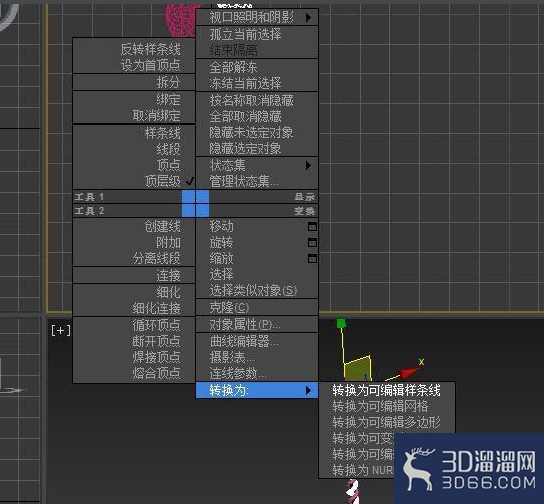Choose 设为首顶点
The image size is (544, 504).
134,65
